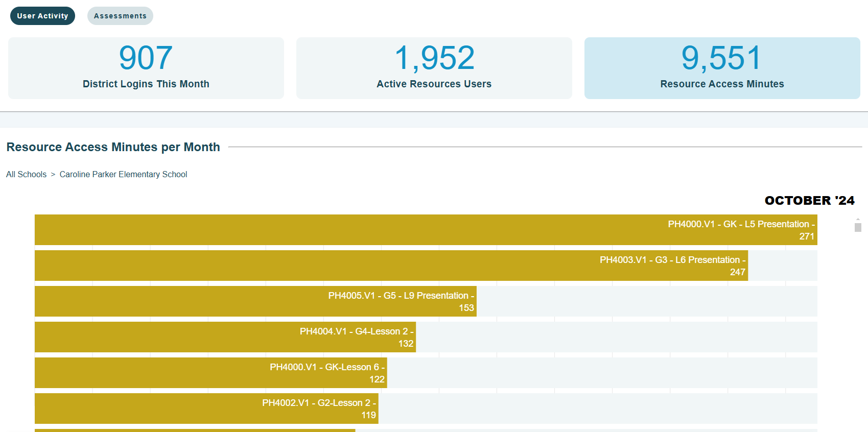Click the value 271 on the top bar
Image resolution: width=868 pixels, height=432 pixels.
click(807, 236)
